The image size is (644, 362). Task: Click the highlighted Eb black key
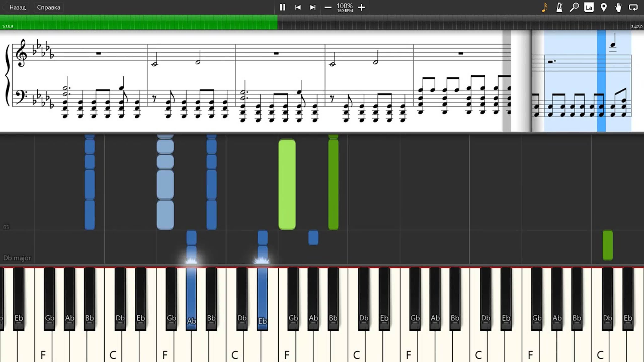(x=262, y=299)
